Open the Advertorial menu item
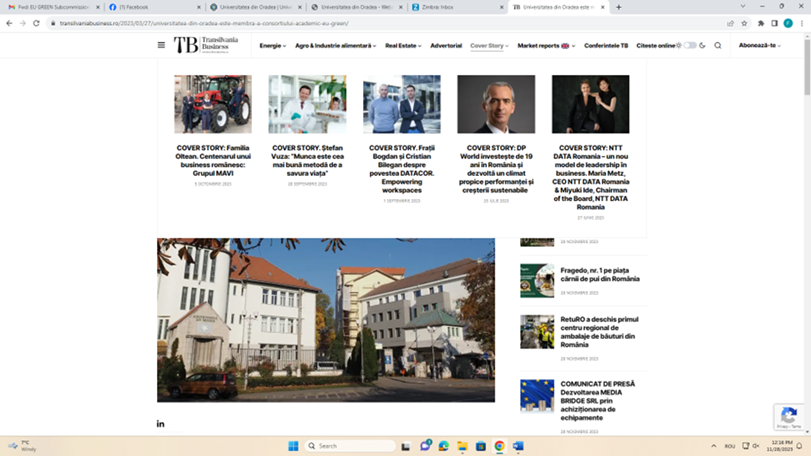Screen dimensions: 811x456 pos(446,45)
